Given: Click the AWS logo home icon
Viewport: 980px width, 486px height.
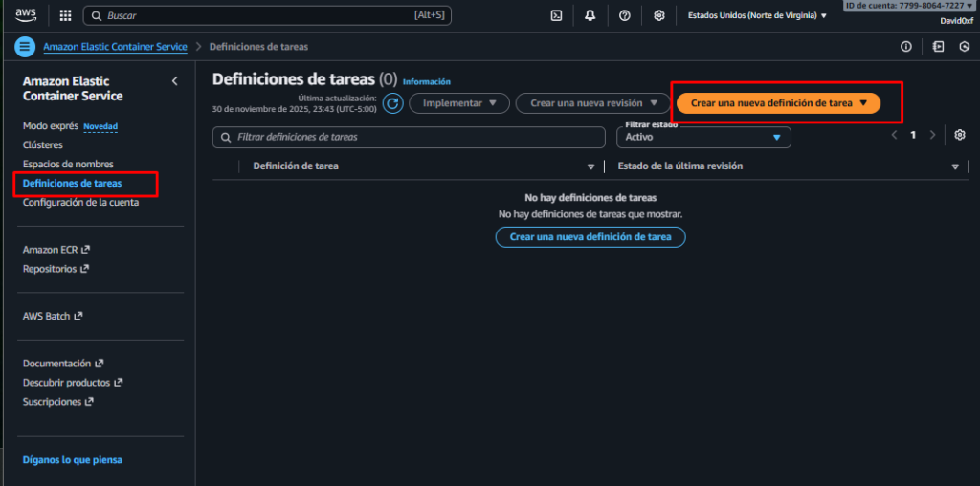Looking at the screenshot, I should [x=26, y=15].
